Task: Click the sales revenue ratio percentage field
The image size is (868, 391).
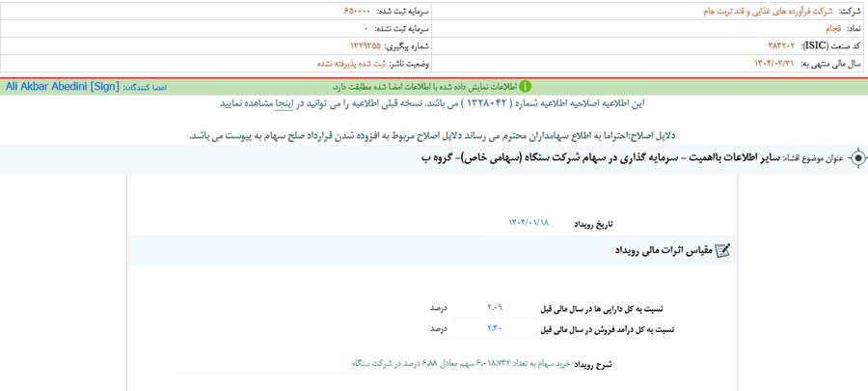Action: (x=496, y=329)
